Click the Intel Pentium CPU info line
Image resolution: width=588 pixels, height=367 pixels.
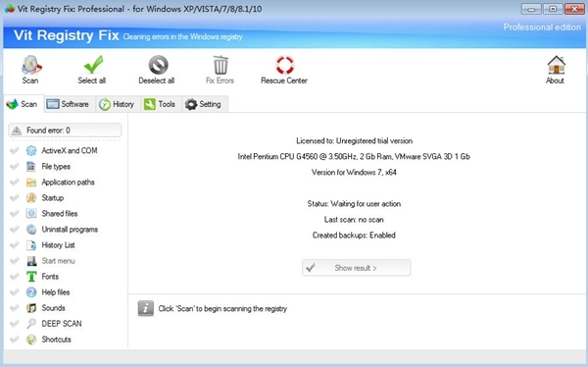point(354,157)
